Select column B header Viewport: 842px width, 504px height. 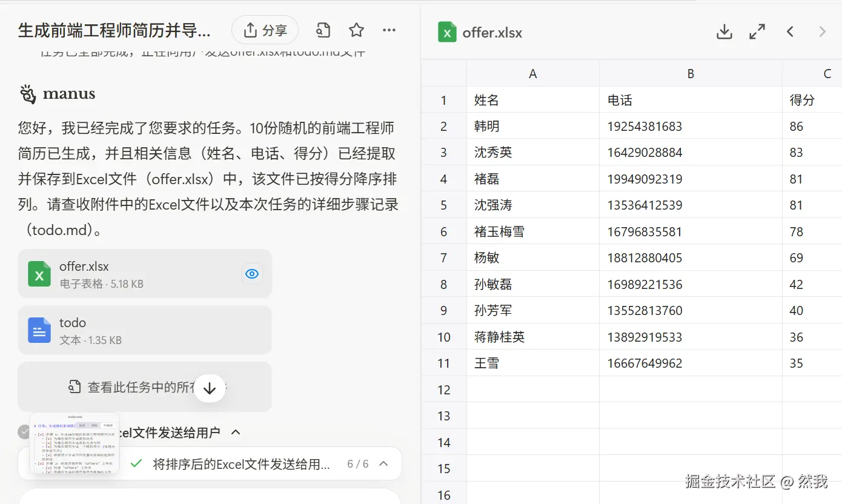point(691,74)
